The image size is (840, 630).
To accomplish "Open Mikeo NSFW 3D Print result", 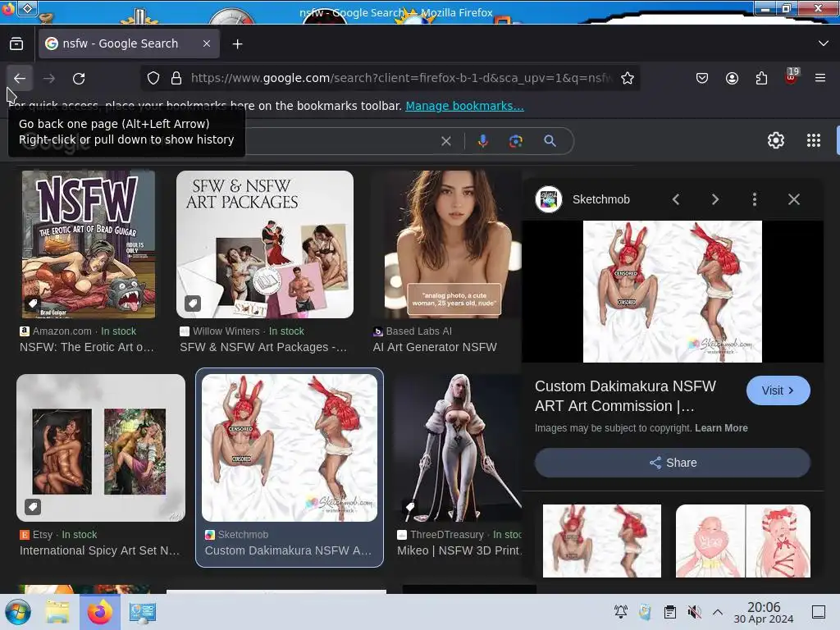I will point(459,550).
